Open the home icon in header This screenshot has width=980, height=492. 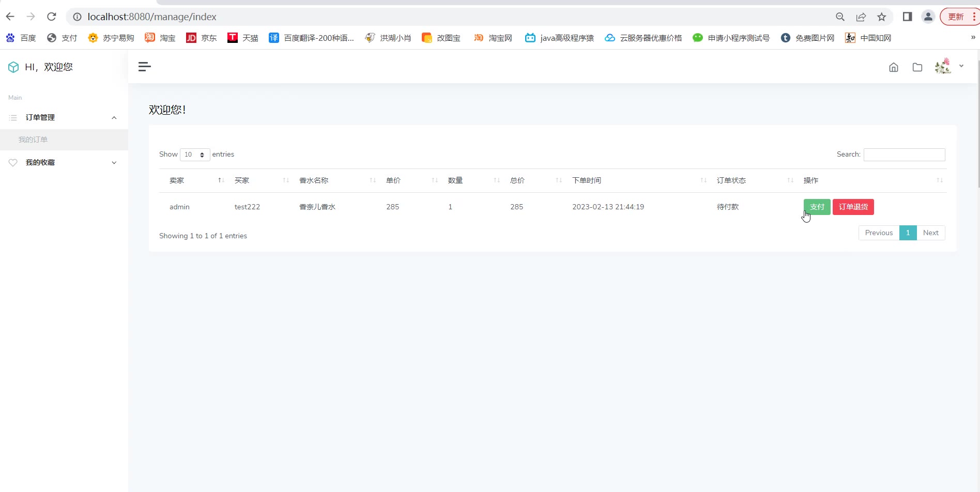click(893, 67)
